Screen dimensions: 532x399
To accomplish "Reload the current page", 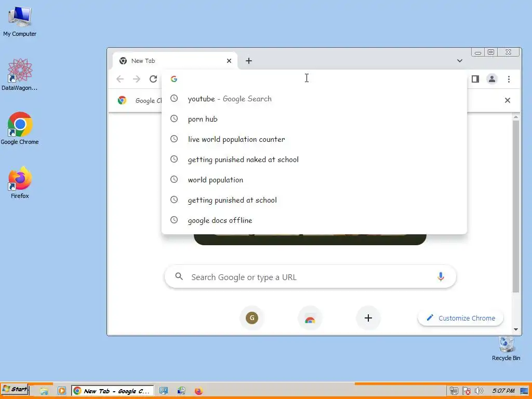I will click(153, 79).
